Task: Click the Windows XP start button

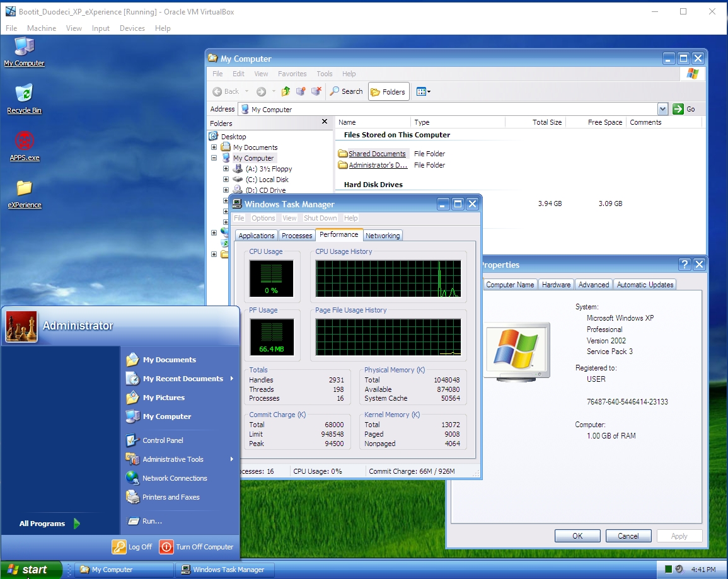Action: pyautogui.click(x=31, y=570)
